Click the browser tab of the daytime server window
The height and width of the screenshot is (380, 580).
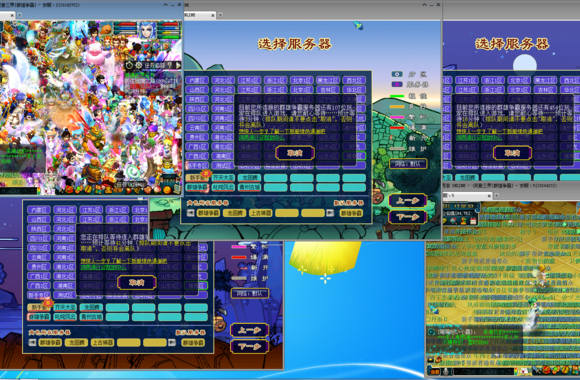click(x=200, y=15)
